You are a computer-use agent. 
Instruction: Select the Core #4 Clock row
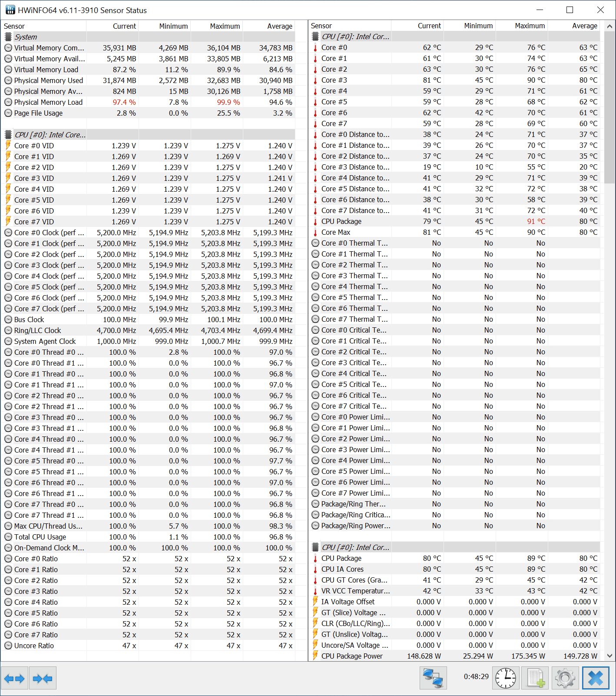point(148,276)
